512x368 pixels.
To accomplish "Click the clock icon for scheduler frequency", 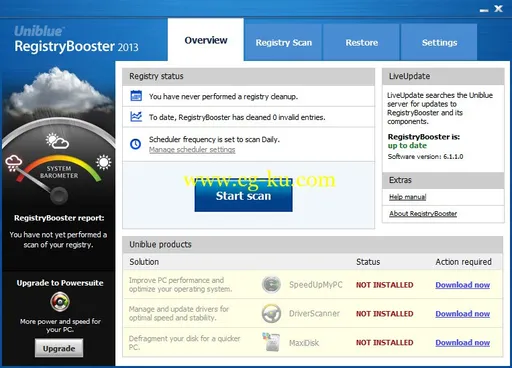I will coord(136,144).
